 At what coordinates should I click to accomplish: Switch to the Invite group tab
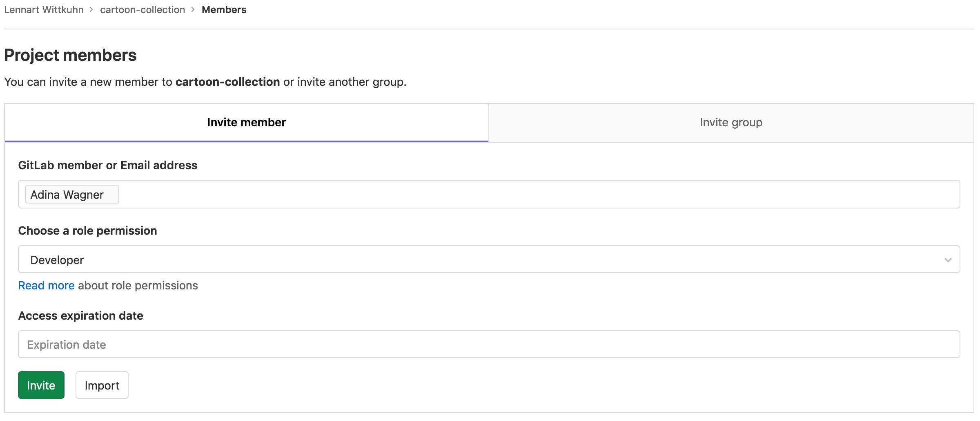731,123
